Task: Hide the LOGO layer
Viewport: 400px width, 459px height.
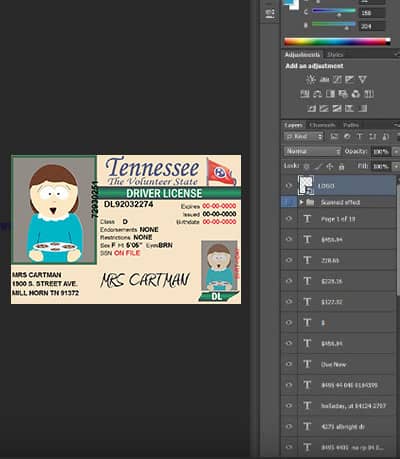Action: point(289,186)
